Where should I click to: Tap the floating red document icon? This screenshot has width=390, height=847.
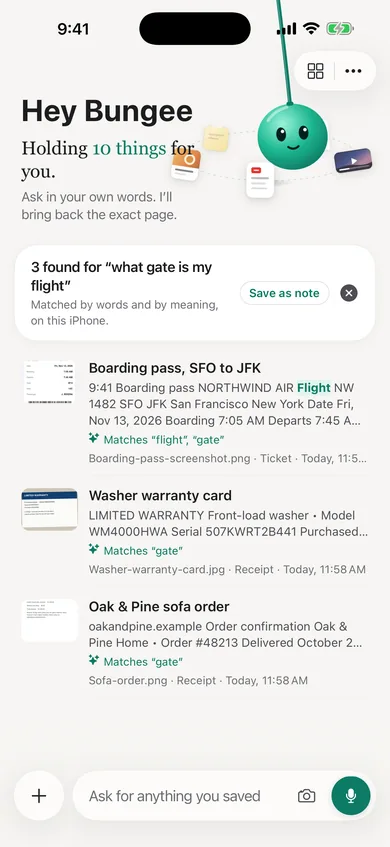(x=260, y=180)
